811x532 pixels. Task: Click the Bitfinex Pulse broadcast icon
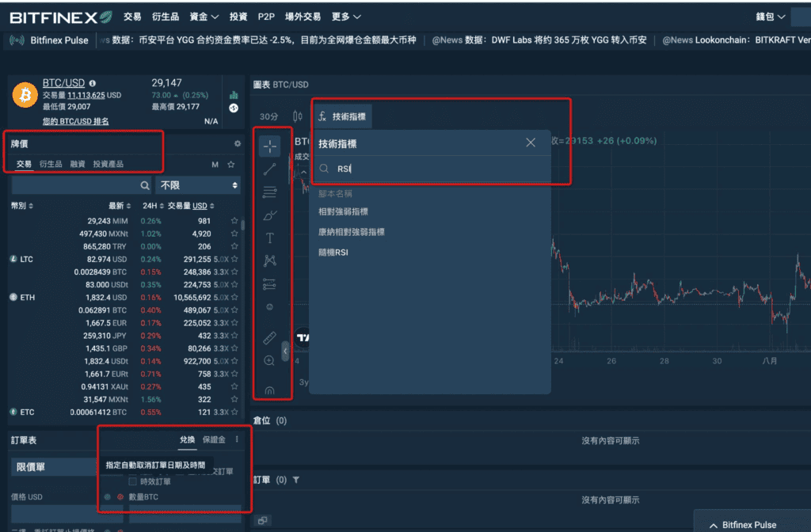point(17,40)
